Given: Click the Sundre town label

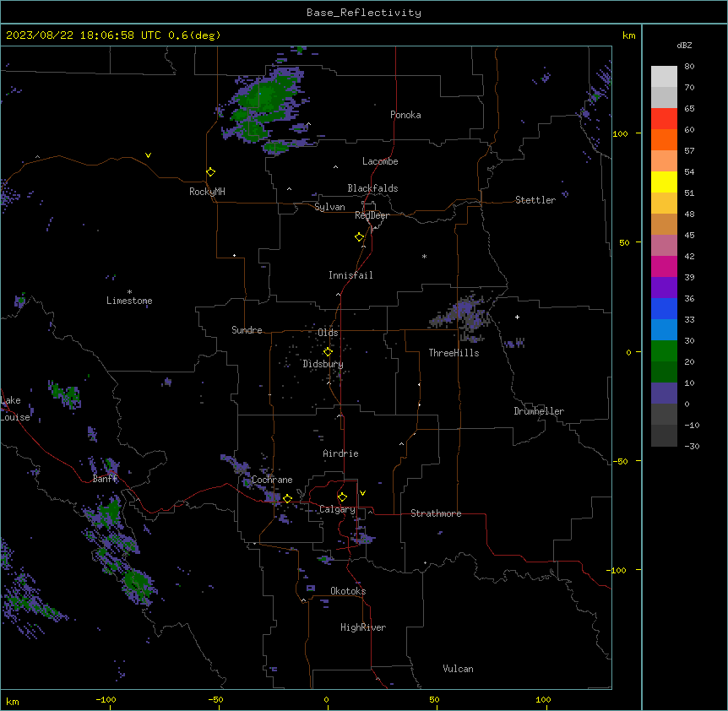Looking at the screenshot, I should click(x=247, y=330).
